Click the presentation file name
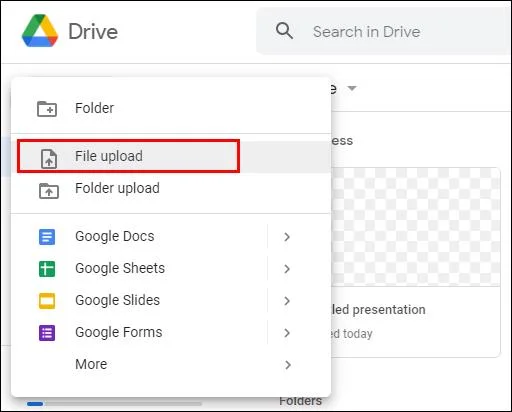Viewport: 512px width, 412px height. coord(378,310)
